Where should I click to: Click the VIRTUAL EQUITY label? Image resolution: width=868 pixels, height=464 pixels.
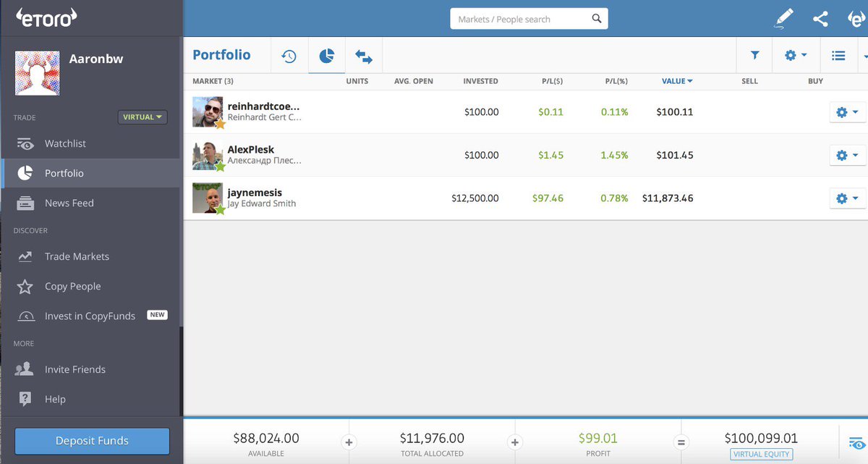point(761,454)
